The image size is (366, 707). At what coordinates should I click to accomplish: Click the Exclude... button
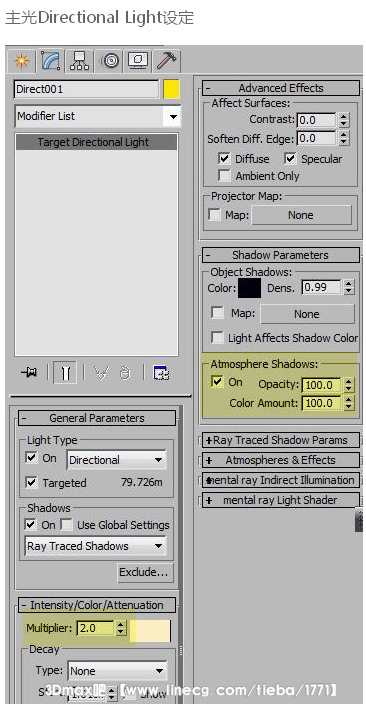[x=145, y=572]
